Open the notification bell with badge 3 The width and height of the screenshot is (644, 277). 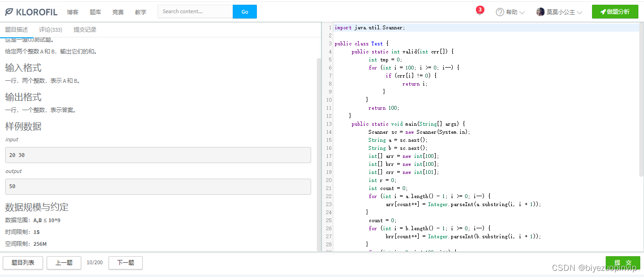[x=480, y=11]
